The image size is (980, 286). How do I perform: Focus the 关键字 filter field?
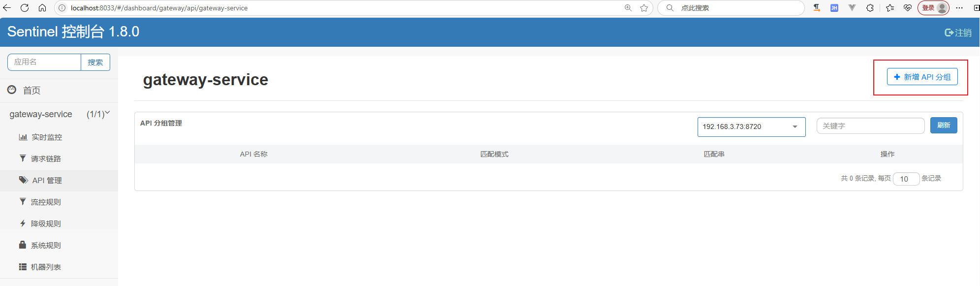871,126
